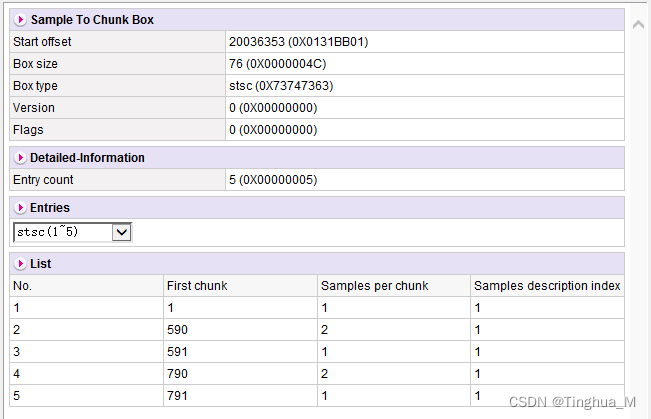Click the Sample To Chunk Box heading
This screenshot has height=419, width=651.
[x=92, y=20]
